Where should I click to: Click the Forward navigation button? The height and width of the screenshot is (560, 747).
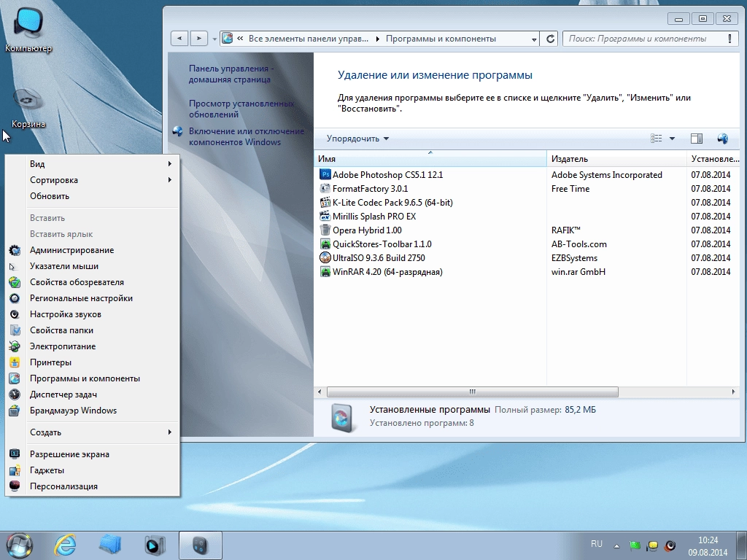tap(198, 39)
